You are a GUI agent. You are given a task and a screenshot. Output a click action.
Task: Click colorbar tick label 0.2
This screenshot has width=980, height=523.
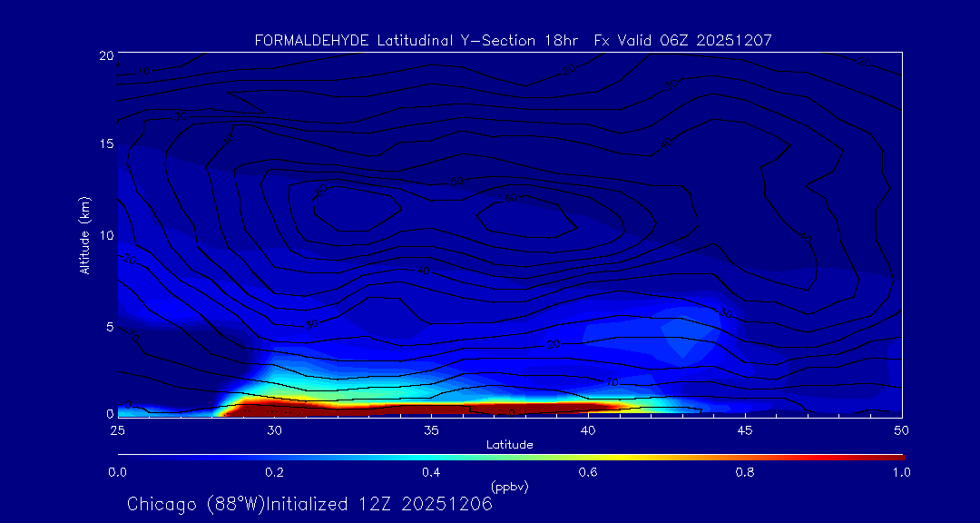point(274,472)
